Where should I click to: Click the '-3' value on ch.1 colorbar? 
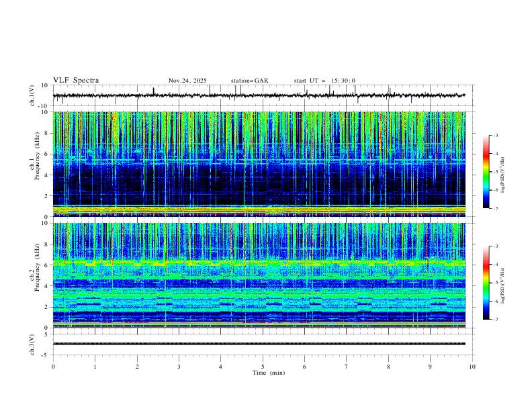tap(495, 135)
